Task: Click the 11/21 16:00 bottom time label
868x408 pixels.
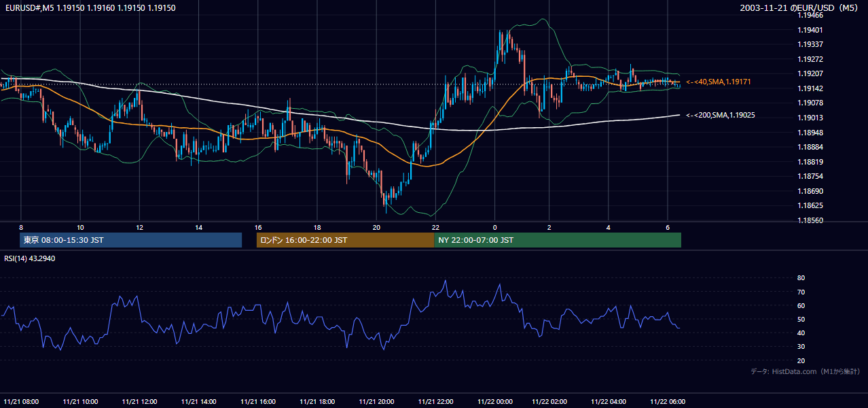Action: coord(257,402)
